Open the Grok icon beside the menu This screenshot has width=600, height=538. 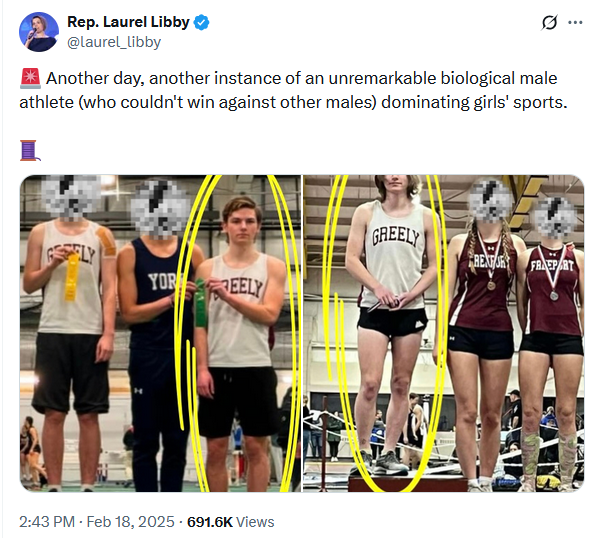coord(547,22)
